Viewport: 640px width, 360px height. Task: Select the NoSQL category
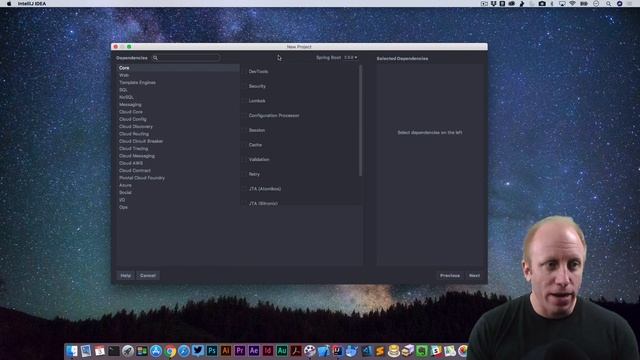pyautogui.click(x=178, y=97)
